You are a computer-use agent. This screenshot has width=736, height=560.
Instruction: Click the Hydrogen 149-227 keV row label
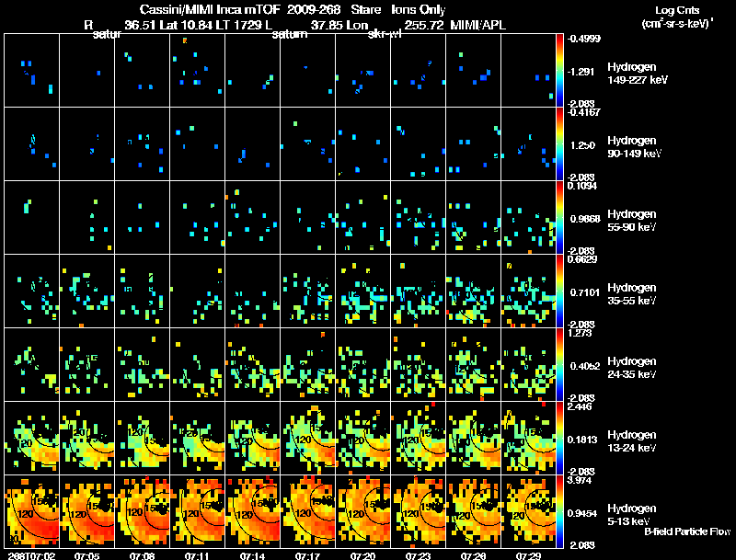(x=638, y=74)
